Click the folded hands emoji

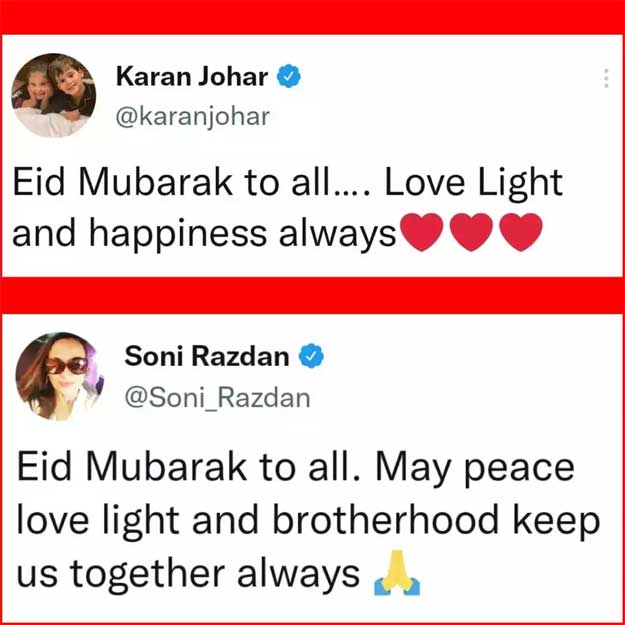pyautogui.click(x=397, y=573)
